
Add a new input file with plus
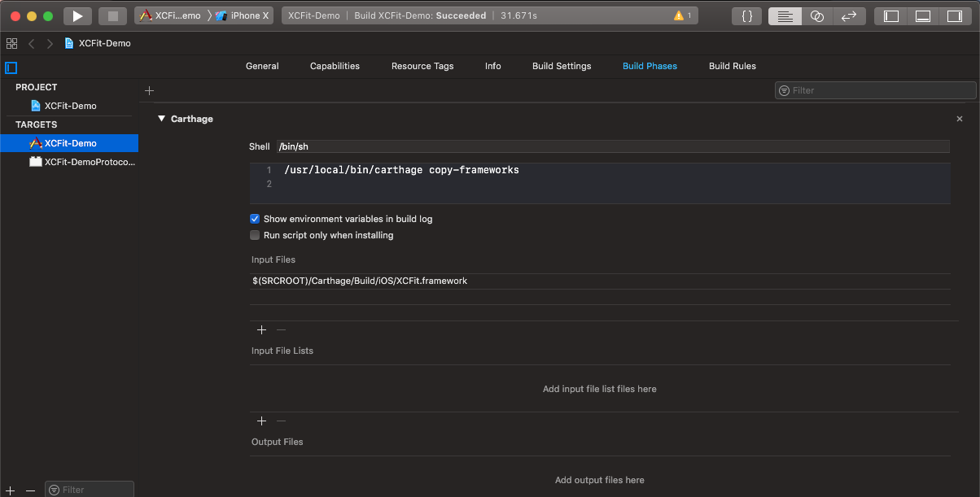261,329
